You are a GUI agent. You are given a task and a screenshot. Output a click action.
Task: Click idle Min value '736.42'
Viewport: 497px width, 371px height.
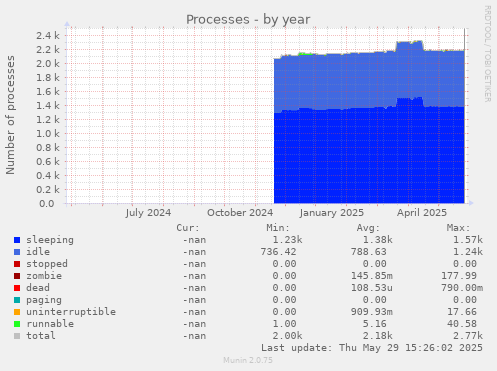pyautogui.click(x=278, y=252)
